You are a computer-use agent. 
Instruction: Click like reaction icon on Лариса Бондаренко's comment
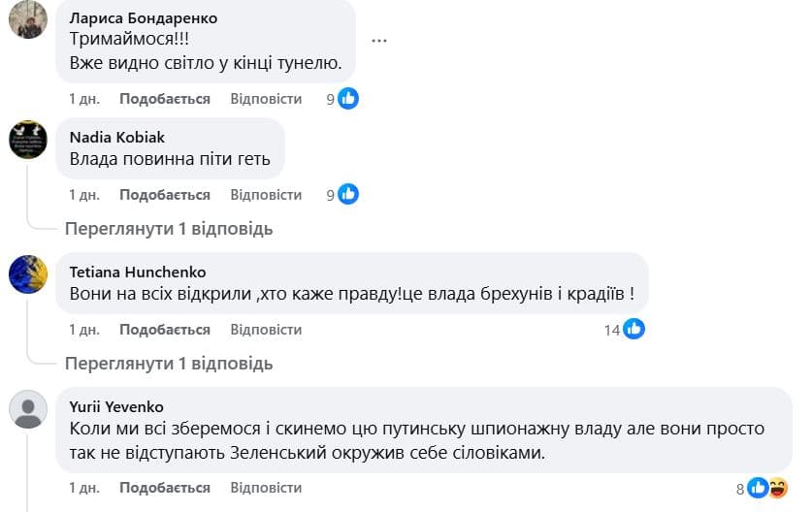coord(348,98)
